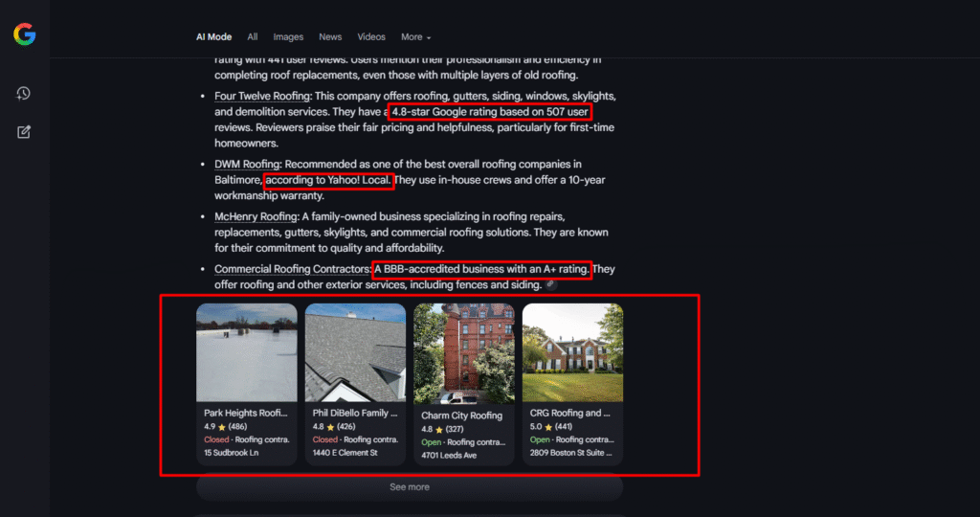Switch to the All tab
Screen dimensions: 980x517
click(252, 37)
